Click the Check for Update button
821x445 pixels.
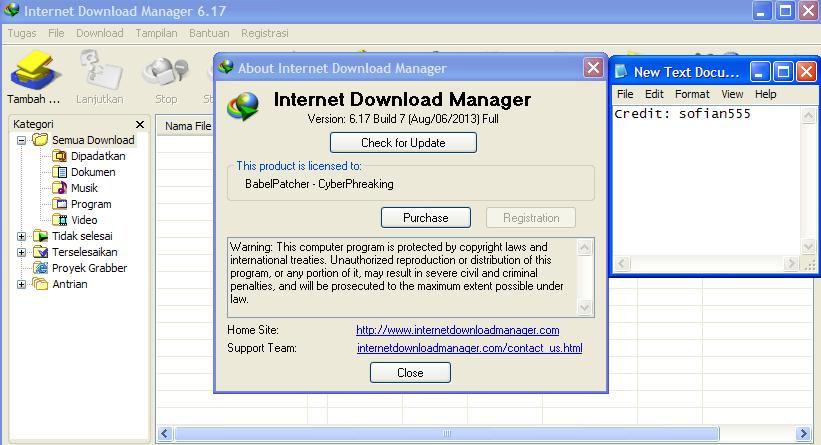(x=403, y=143)
